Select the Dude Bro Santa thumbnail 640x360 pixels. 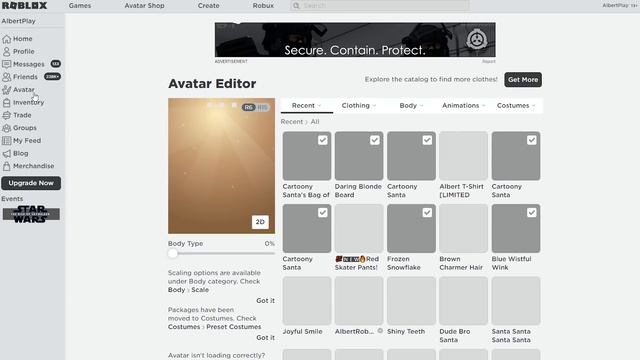click(x=463, y=301)
